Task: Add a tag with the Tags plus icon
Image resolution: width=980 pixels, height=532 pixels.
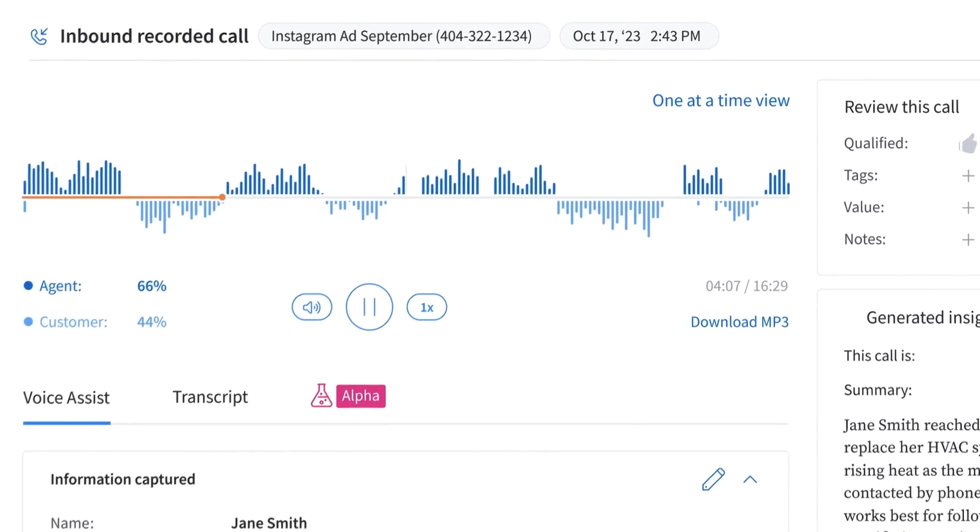Action: pyautogui.click(x=968, y=176)
